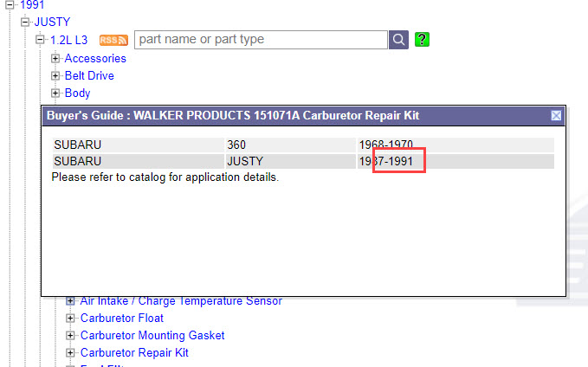This screenshot has width=588, height=367.
Task: Collapse the 1991 year node
Action: click(10, 5)
